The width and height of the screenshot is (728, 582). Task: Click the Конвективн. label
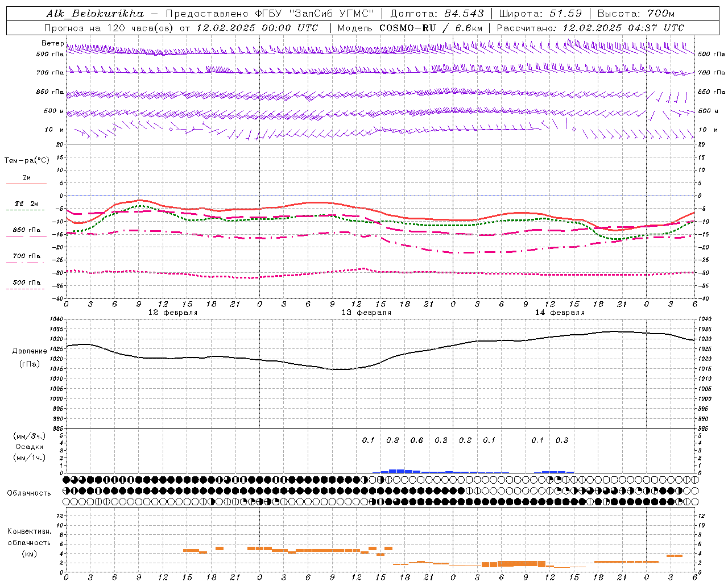29,531
